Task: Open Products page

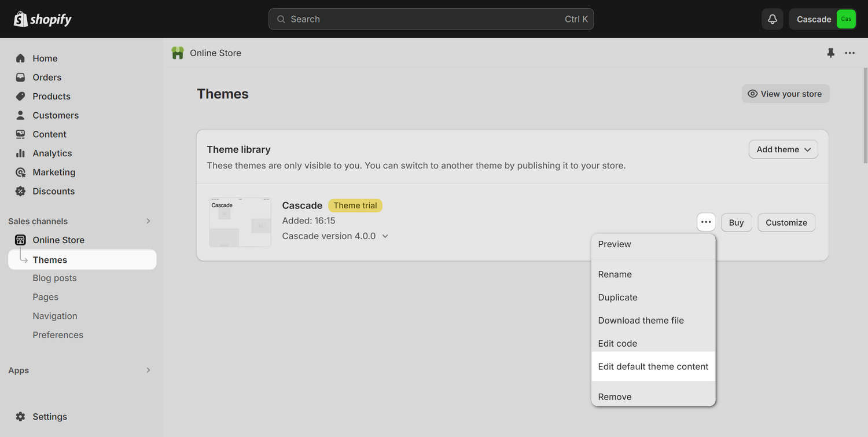Action: coord(52,97)
